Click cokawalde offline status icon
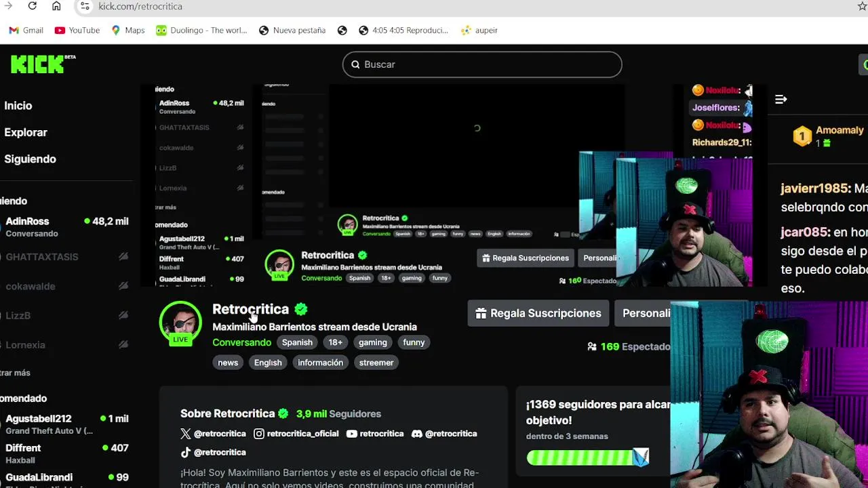868x488 pixels. 123,286
